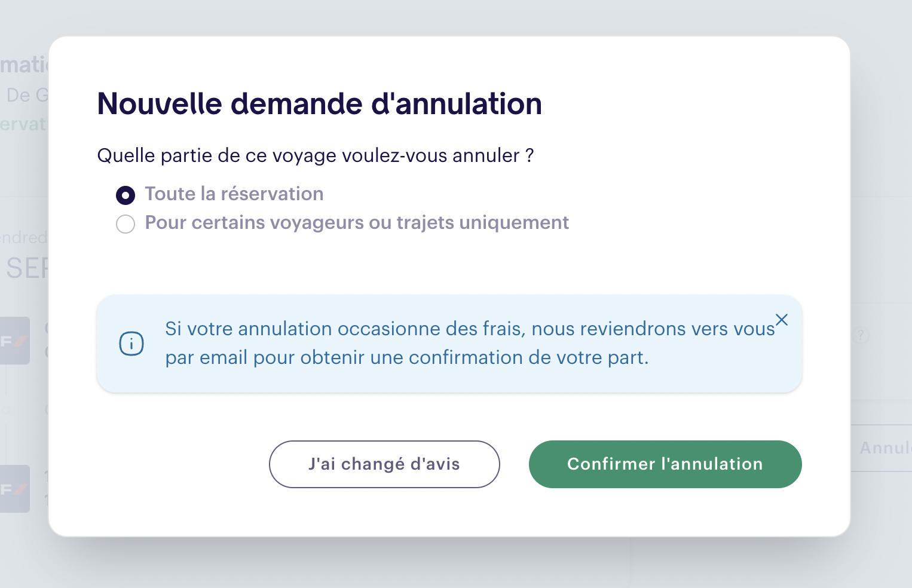Confirm with "Confirmer l'annulation" button

665,464
